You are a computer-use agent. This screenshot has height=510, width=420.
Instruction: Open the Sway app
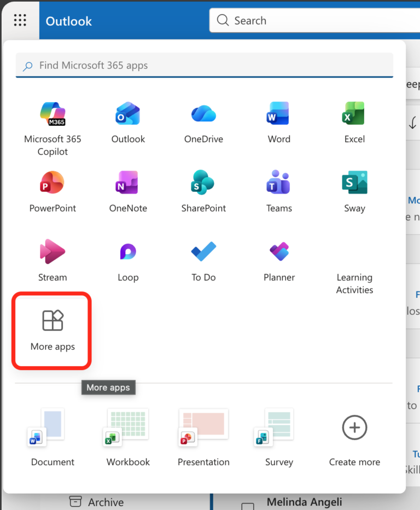(354, 183)
